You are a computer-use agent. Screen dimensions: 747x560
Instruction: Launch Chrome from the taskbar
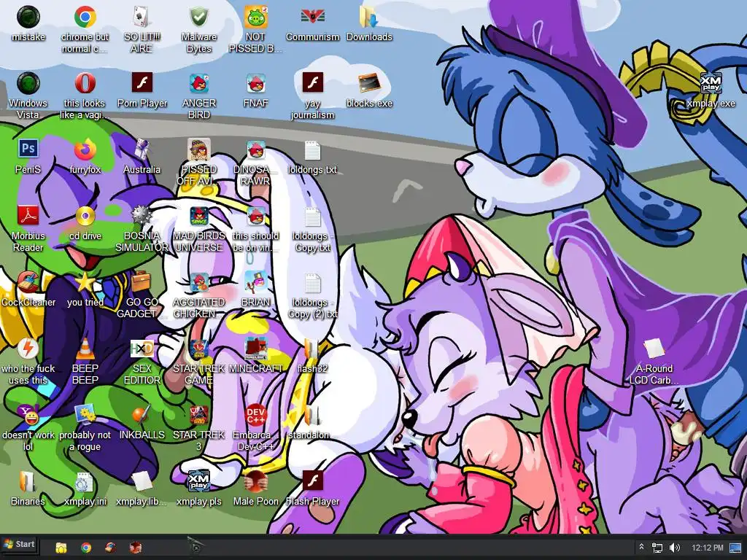click(x=86, y=548)
